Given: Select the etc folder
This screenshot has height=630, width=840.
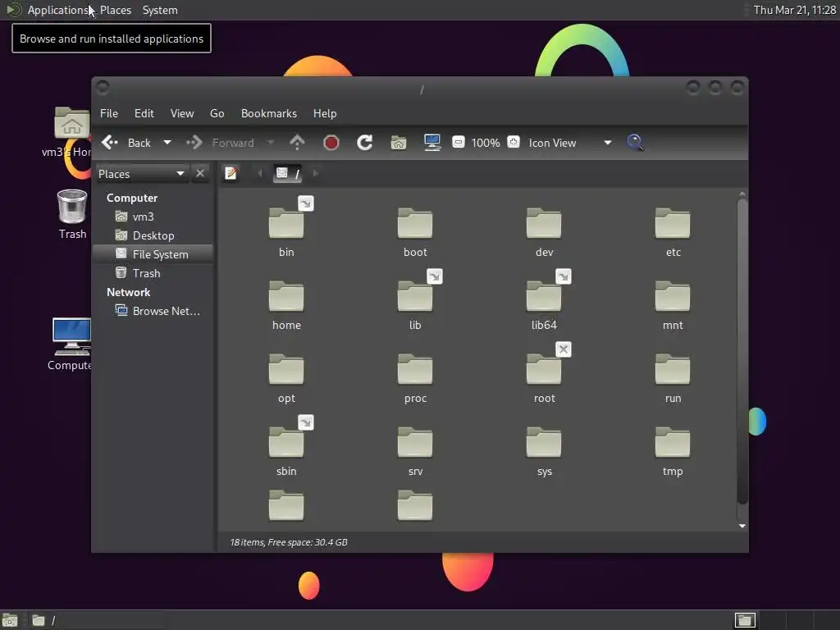Looking at the screenshot, I should 673,231.
